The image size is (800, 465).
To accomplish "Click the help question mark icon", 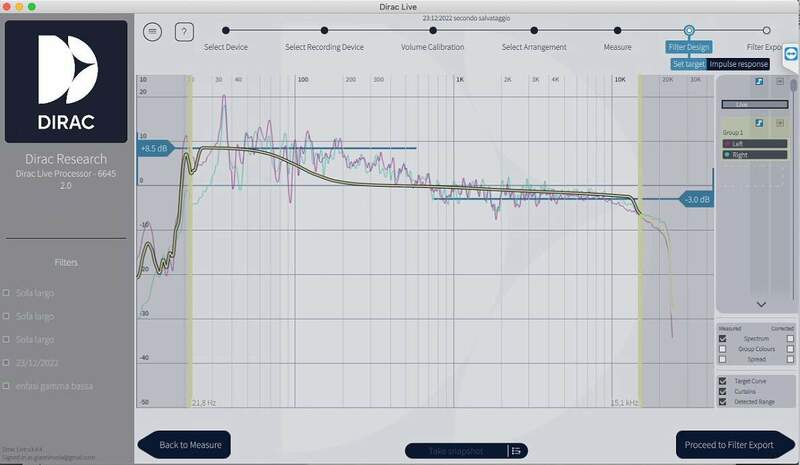I will [183, 31].
